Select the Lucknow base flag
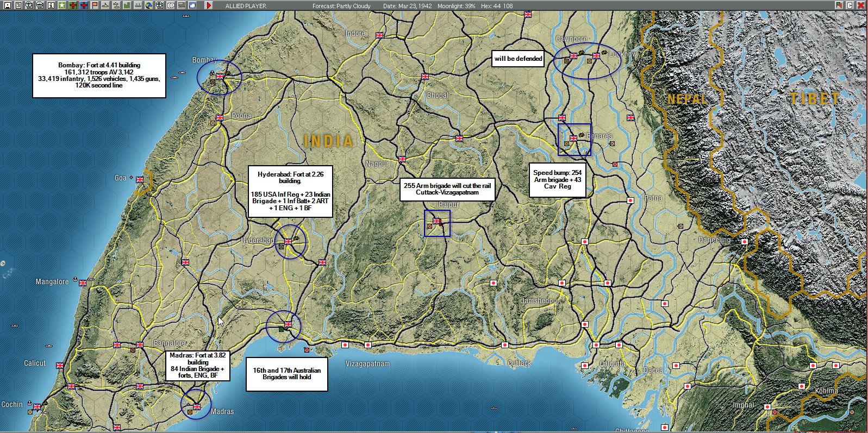 pyautogui.click(x=596, y=55)
